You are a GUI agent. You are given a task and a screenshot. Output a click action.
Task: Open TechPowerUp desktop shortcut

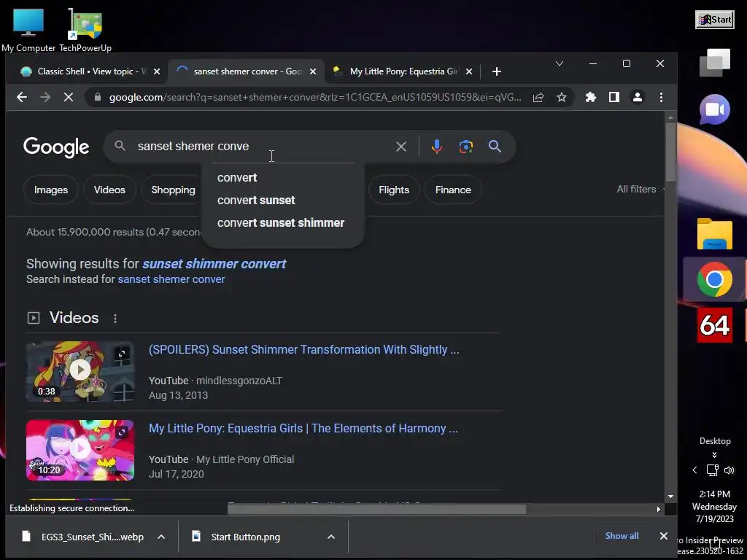point(85,31)
